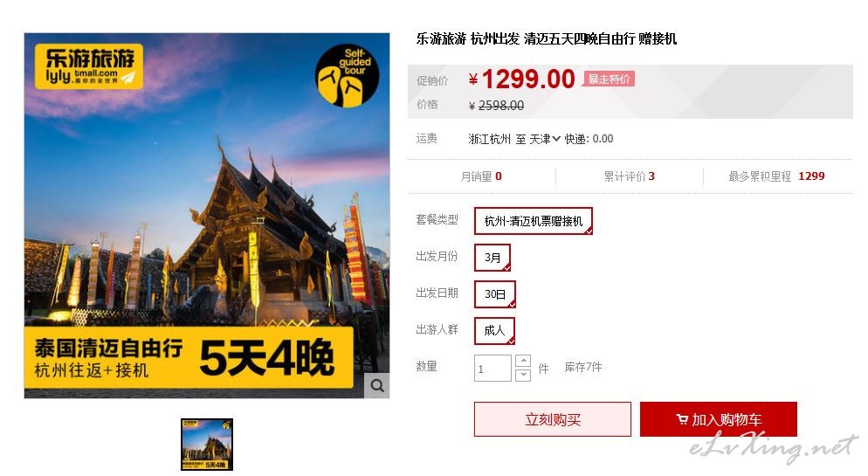Click the 加入购物车 add to cart button

tap(719, 419)
